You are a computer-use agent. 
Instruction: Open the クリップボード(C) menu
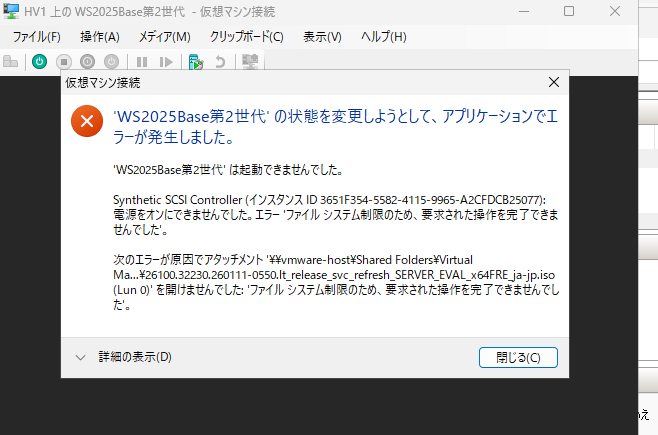[246, 36]
